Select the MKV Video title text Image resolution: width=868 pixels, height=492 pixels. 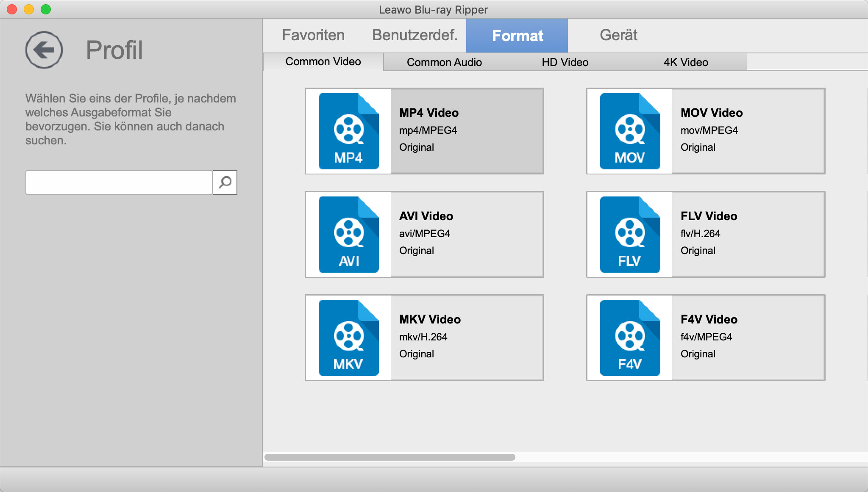430,319
